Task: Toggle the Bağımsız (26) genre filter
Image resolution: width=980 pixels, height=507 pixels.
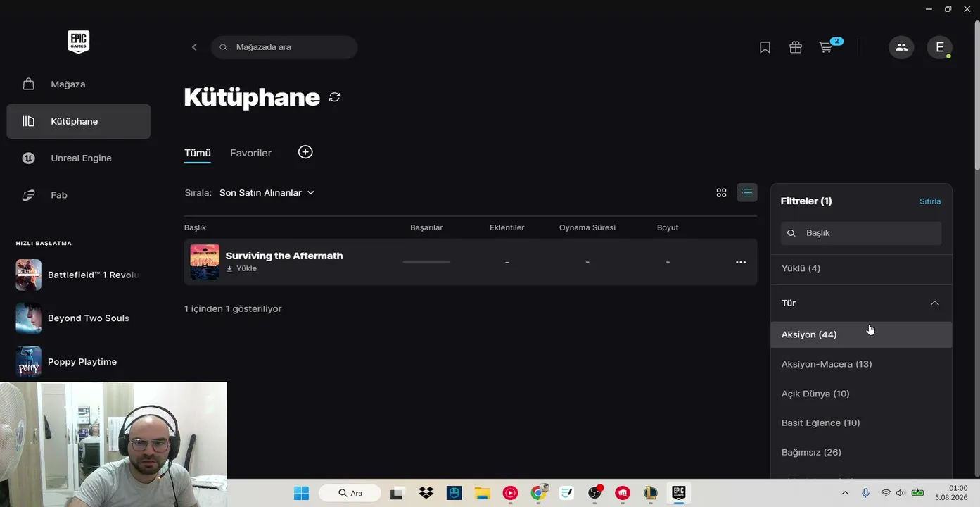Action: pos(861,452)
